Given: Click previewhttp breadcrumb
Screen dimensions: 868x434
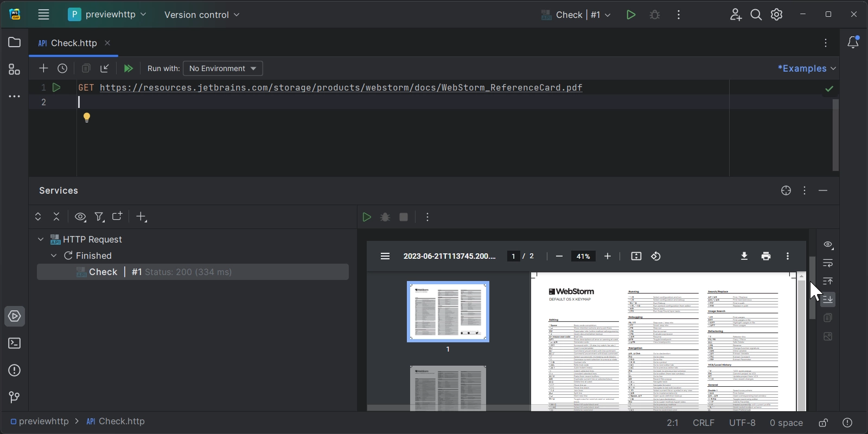Looking at the screenshot, I should click(x=40, y=422).
